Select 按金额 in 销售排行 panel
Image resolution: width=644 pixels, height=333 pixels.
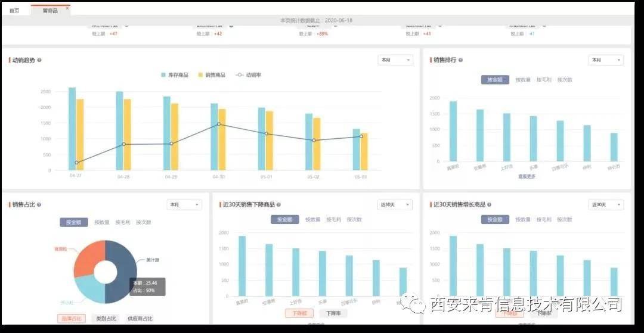click(x=495, y=80)
